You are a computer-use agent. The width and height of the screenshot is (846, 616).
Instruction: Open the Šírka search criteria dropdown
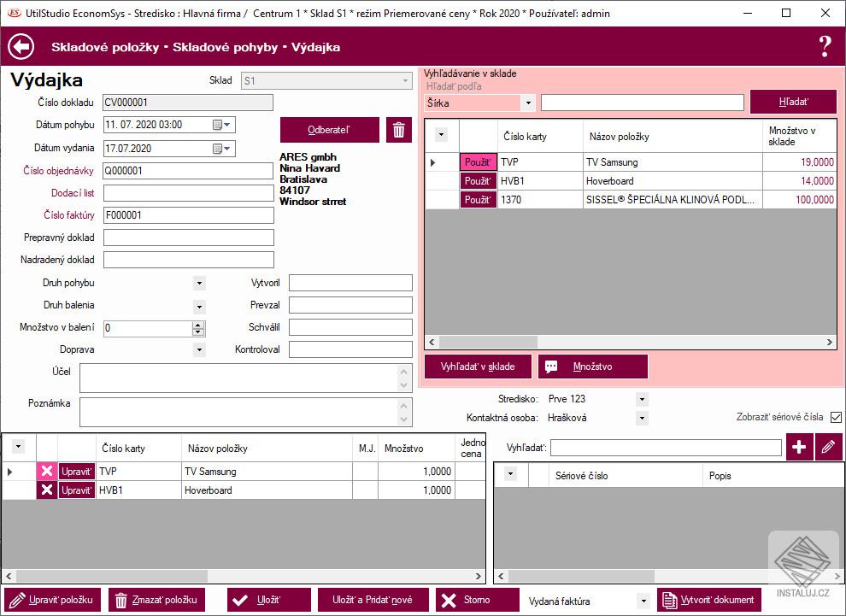pyautogui.click(x=528, y=103)
